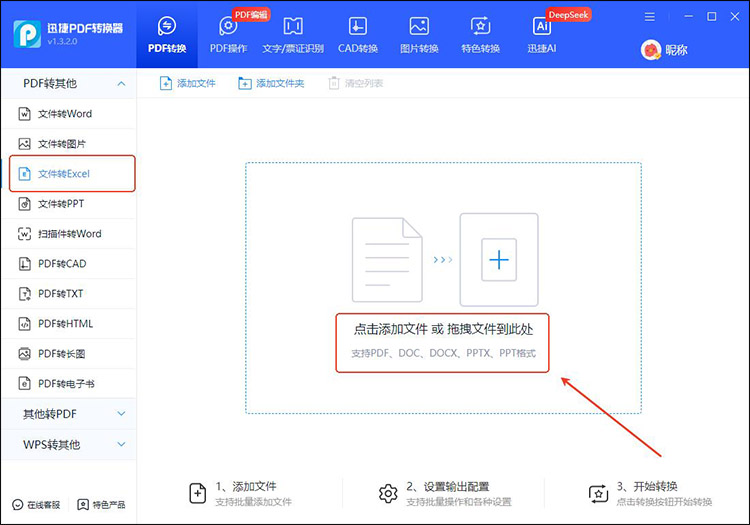
Task: Open 在线客服 online support
Action: (x=36, y=505)
